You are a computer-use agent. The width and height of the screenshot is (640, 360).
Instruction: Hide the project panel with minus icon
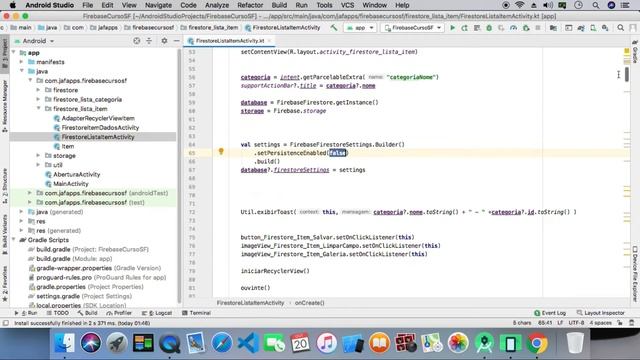click(x=176, y=41)
